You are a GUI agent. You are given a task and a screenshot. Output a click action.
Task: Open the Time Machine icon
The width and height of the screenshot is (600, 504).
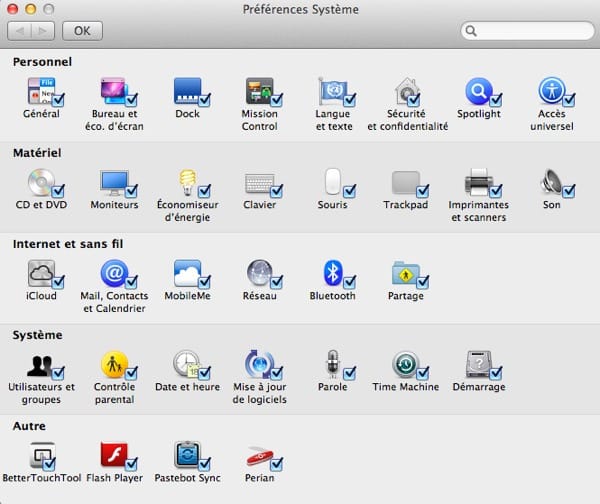click(406, 364)
